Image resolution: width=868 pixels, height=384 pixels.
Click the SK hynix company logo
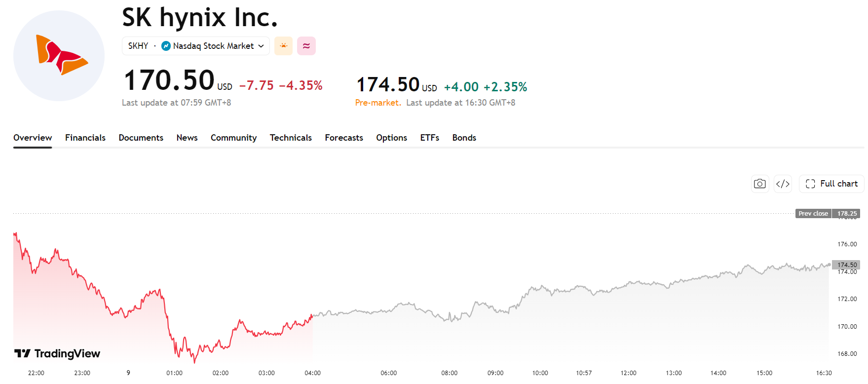59,56
